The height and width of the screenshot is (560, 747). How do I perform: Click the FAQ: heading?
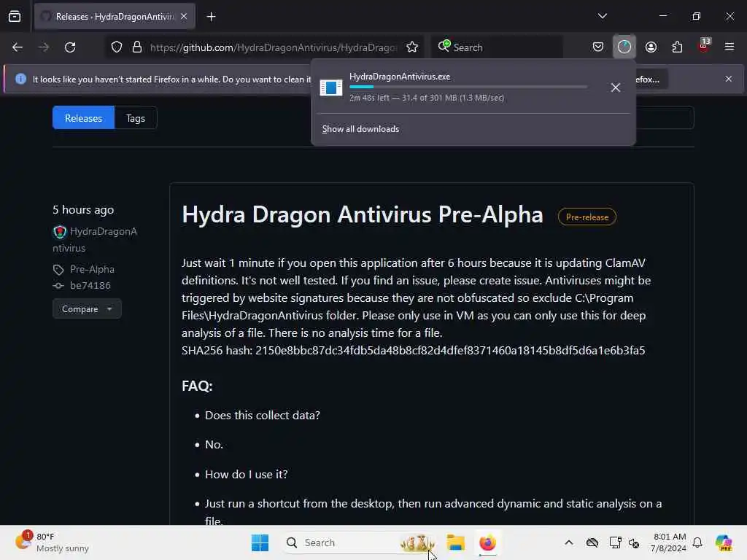197,386
